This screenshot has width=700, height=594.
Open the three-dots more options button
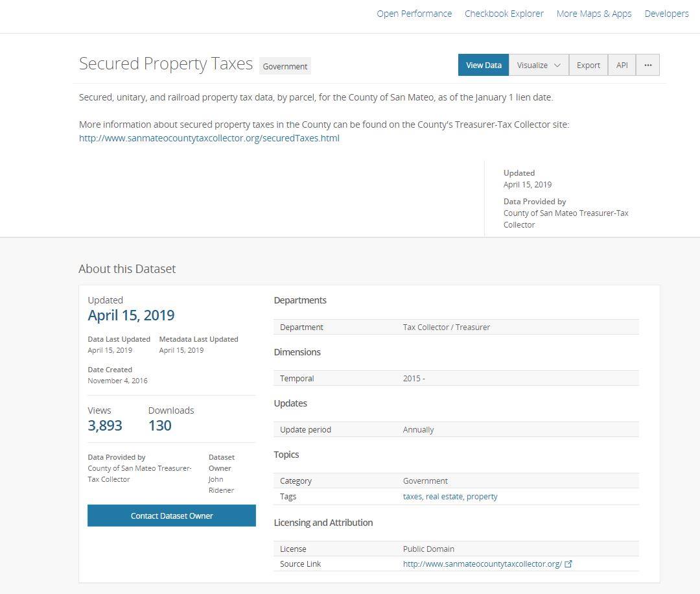coord(647,65)
